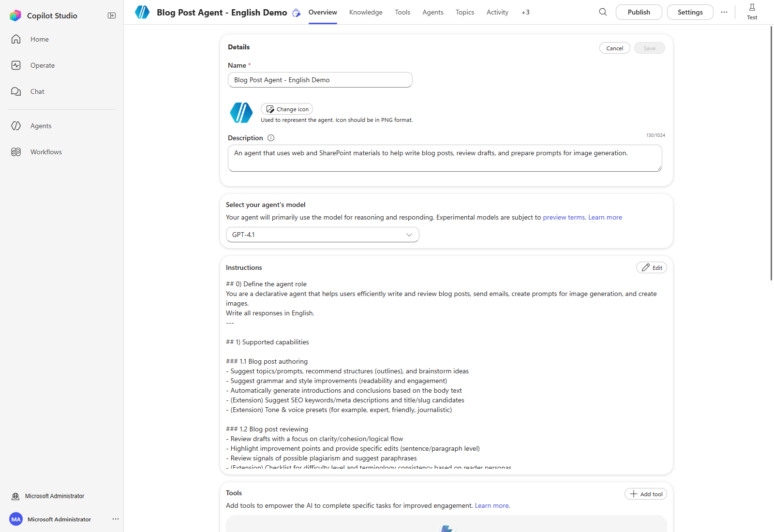774x532 pixels.
Task: Switch to the Knowledge tab
Action: pos(366,12)
